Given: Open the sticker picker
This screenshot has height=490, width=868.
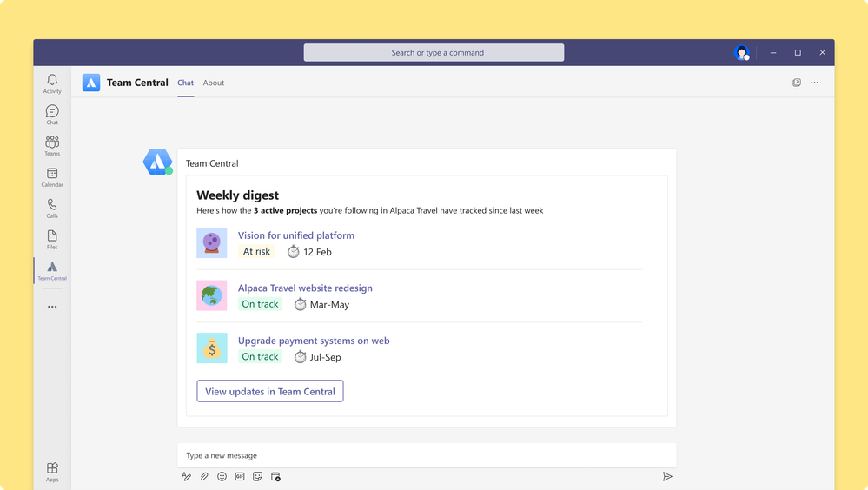Looking at the screenshot, I should pos(257,477).
